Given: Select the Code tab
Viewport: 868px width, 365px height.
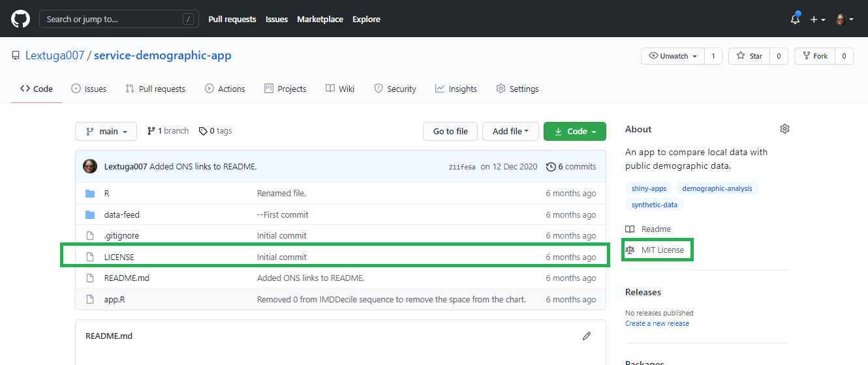Looking at the screenshot, I should click(37, 89).
